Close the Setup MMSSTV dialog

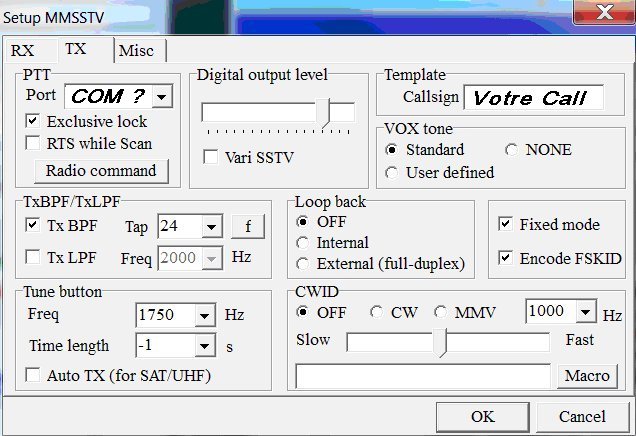point(604,11)
